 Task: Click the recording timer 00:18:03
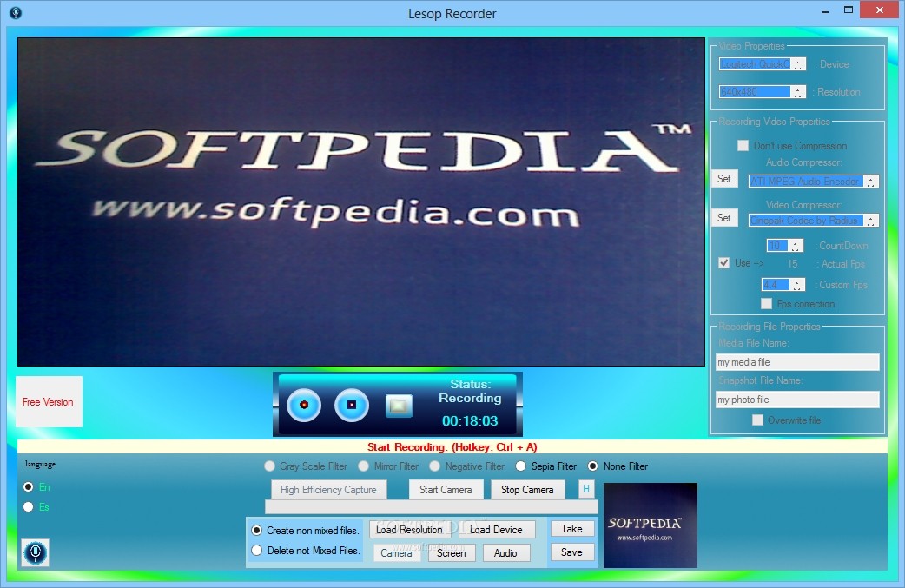pyautogui.click(x=470, y=420)
